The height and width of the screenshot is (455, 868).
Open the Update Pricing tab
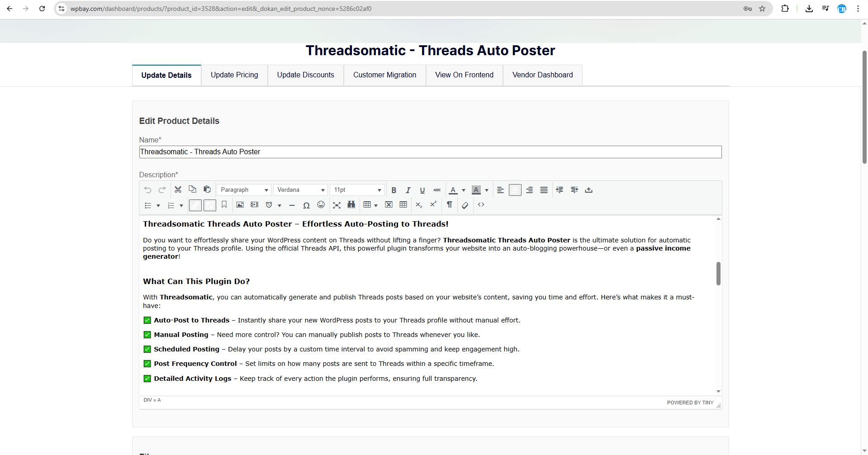click(234, 75)
